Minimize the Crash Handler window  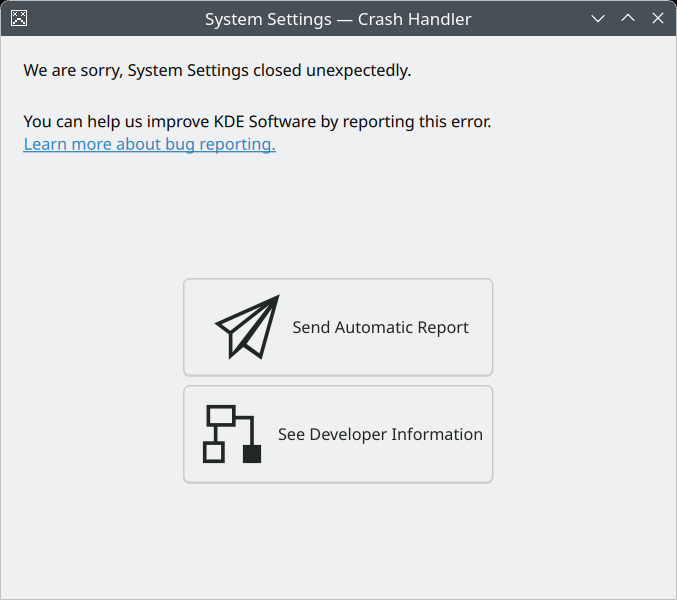tap(598, 18)
